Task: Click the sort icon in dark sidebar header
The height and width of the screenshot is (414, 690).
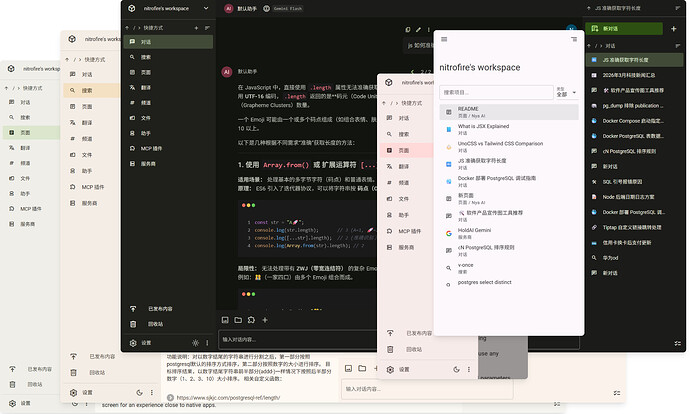Action: click(x=207, y=28)
